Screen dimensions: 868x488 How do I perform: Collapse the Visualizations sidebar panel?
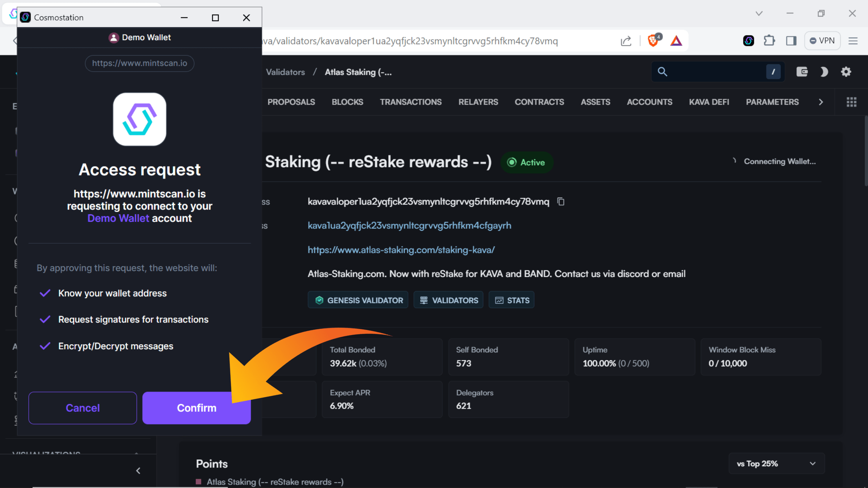click(138, 471)
